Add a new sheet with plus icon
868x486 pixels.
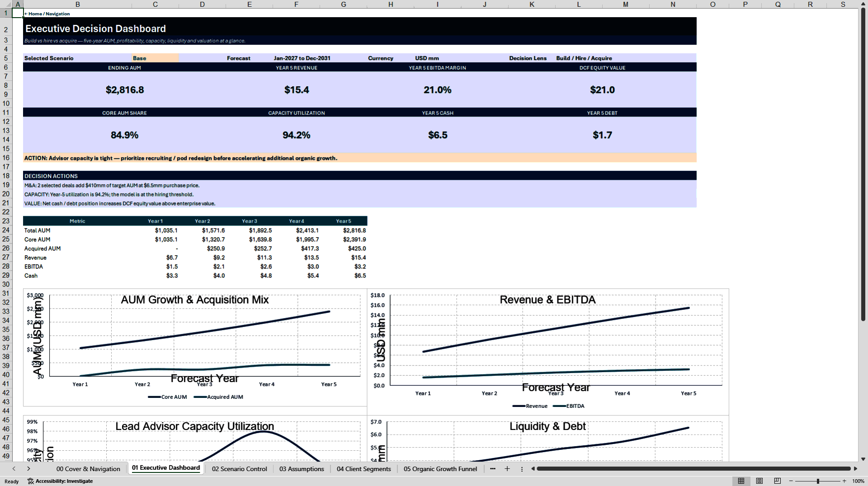coord(507,469)
